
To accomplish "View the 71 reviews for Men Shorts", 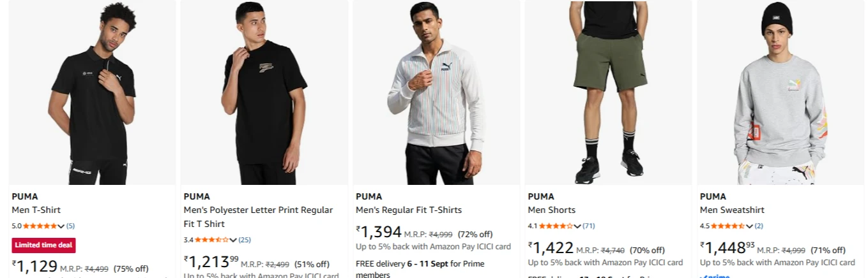I will 588,226.
